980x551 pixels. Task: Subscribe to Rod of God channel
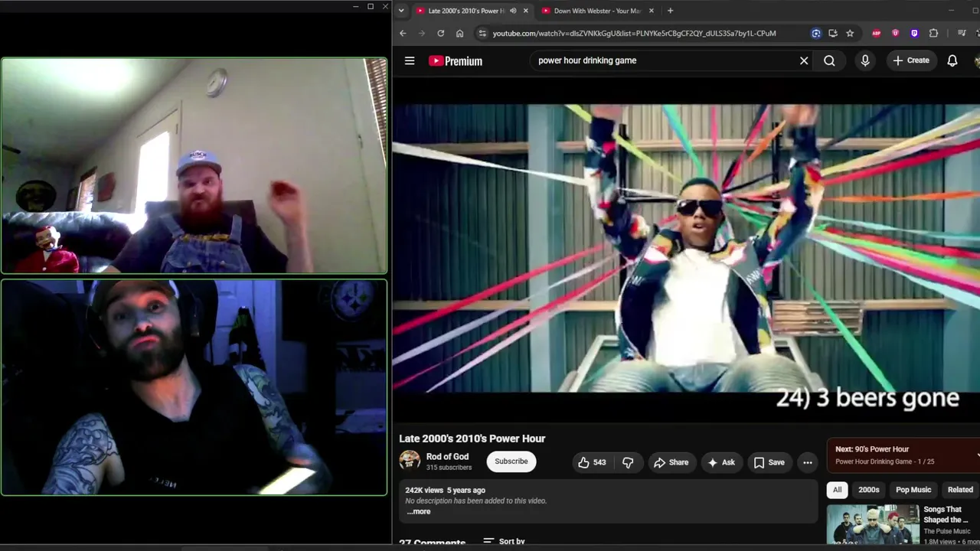tap(511, 461)
